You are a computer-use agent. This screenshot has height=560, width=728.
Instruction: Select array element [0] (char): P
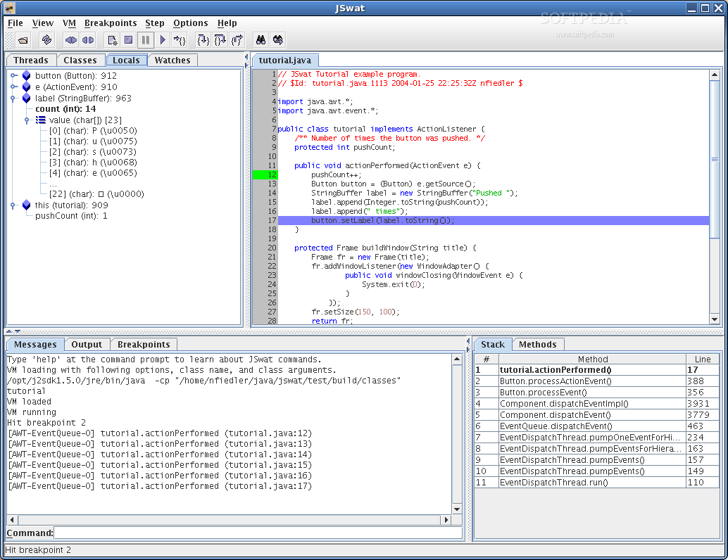click(x=93, y=131)
